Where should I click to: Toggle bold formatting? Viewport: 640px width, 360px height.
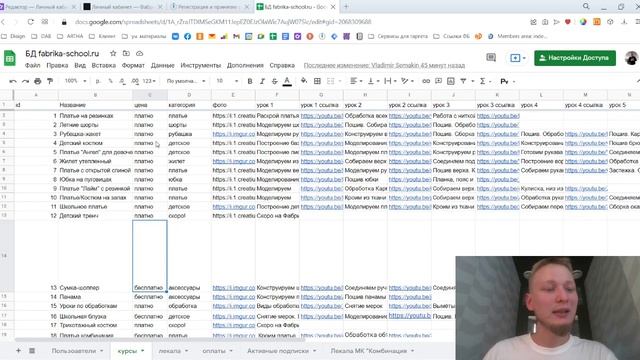(x=250, y=81)
